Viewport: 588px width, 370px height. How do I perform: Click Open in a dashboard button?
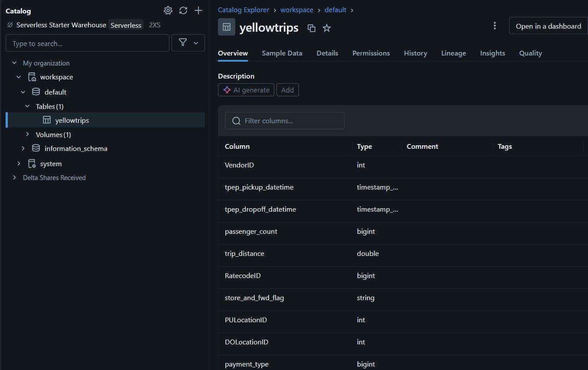click(x=548, y=26)
